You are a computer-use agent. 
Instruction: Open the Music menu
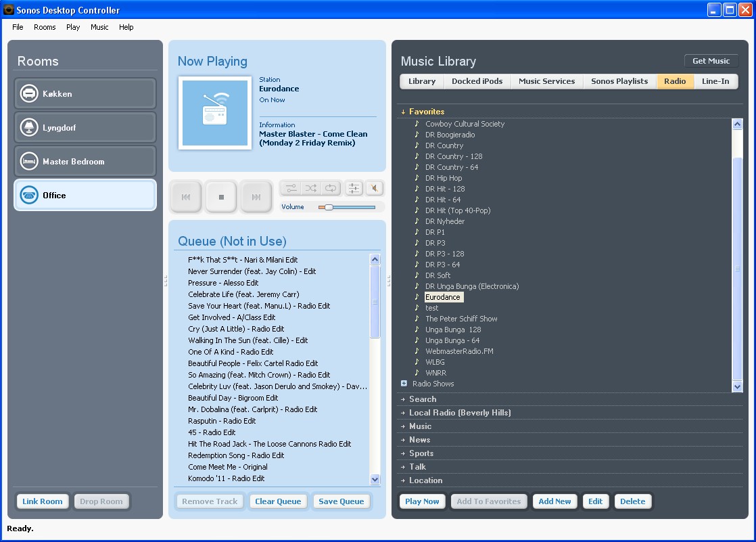point(99,27)
